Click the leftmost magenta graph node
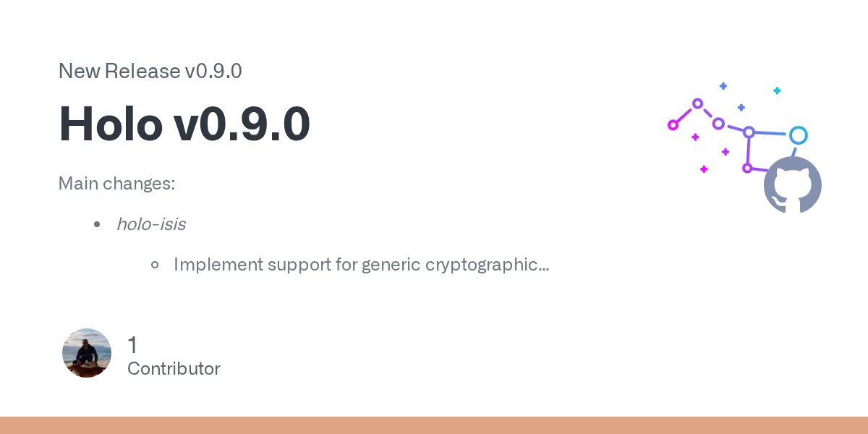 [673, 125]
